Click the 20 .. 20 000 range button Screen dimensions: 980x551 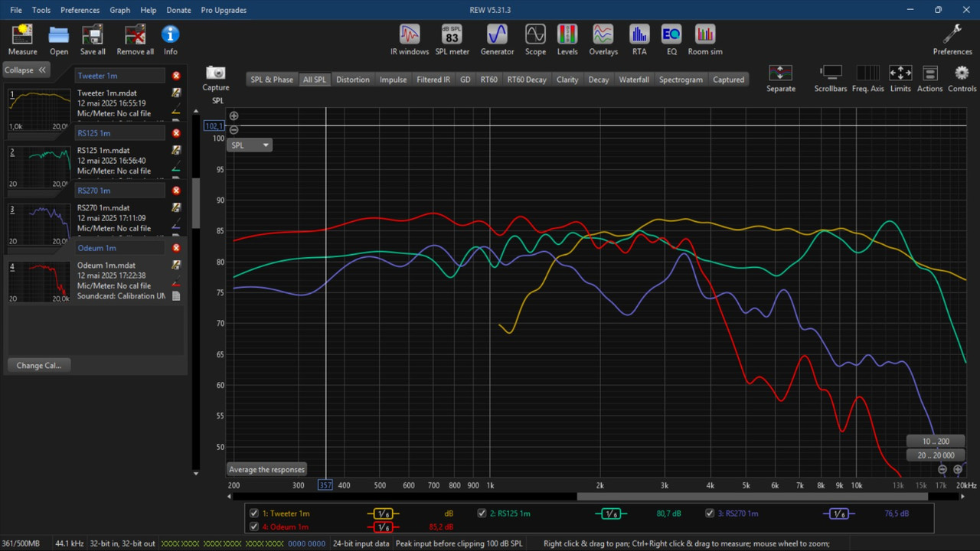tap(936, 455)
